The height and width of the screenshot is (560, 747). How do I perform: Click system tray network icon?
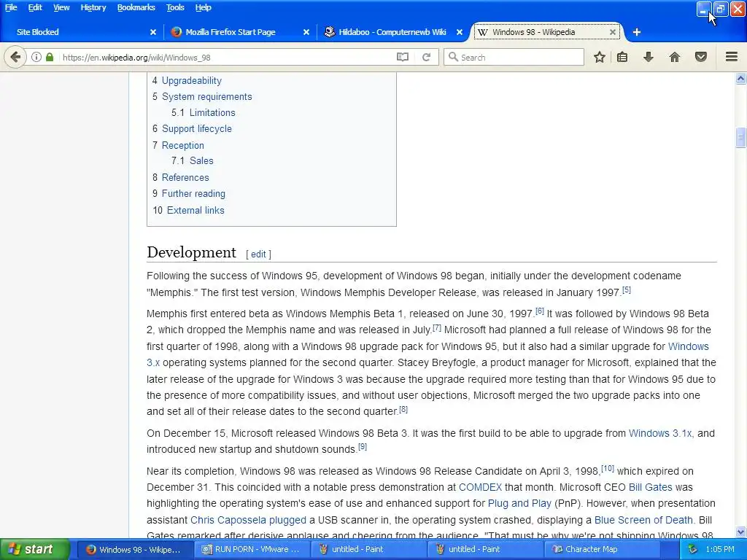pyautogui.click(x=693, y=550)
